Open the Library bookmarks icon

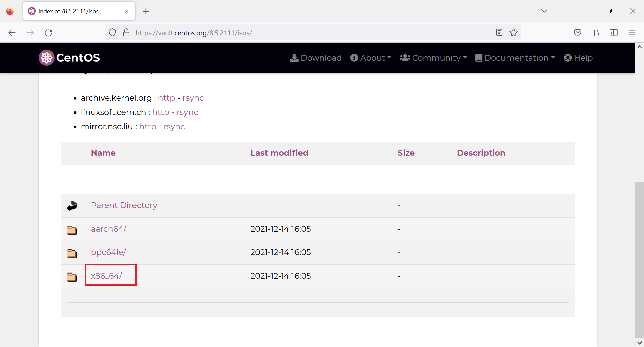click(x=596, y=32)
